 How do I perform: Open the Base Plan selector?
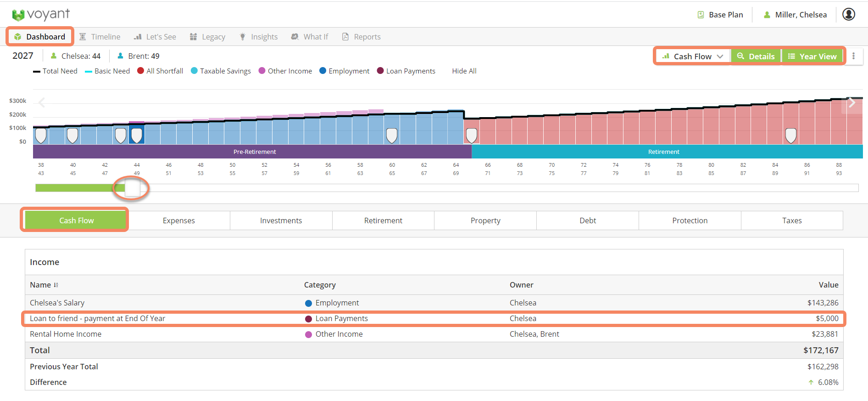click(x=720, y=15)
